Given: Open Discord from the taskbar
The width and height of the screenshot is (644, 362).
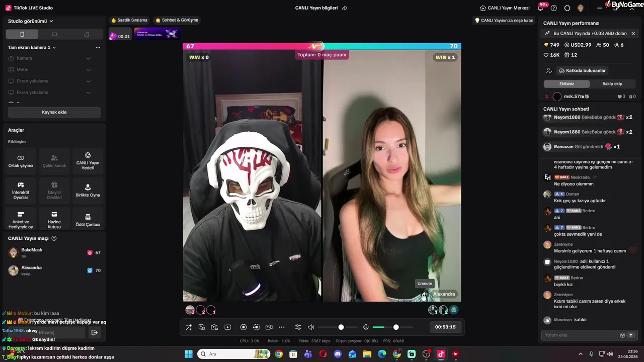Looking at the screenshot, I should 338,354.
